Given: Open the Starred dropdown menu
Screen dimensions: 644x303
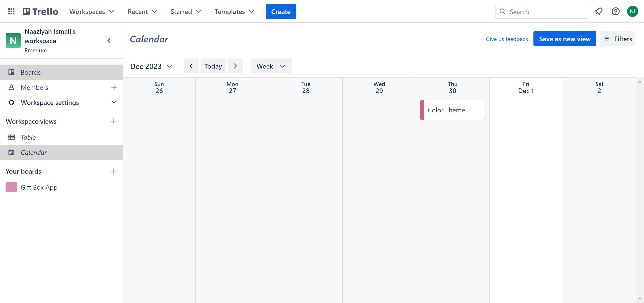Looking at the screenshot, I should [x=186, y=12].
